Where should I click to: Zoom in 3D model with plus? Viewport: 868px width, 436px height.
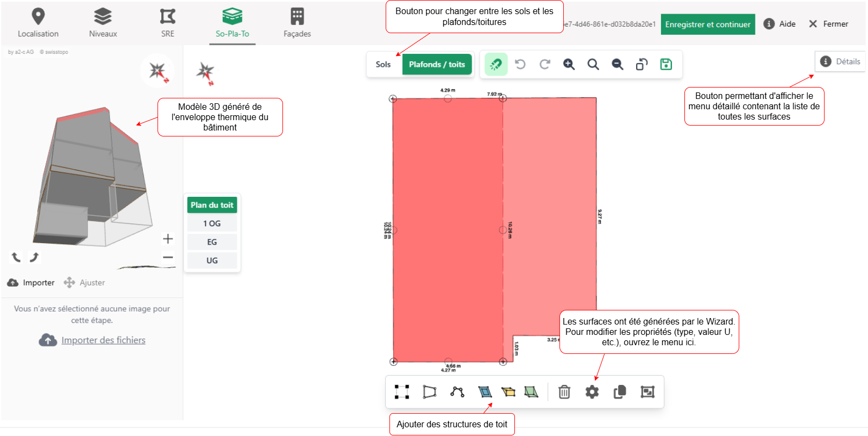[x=168, y=239]
